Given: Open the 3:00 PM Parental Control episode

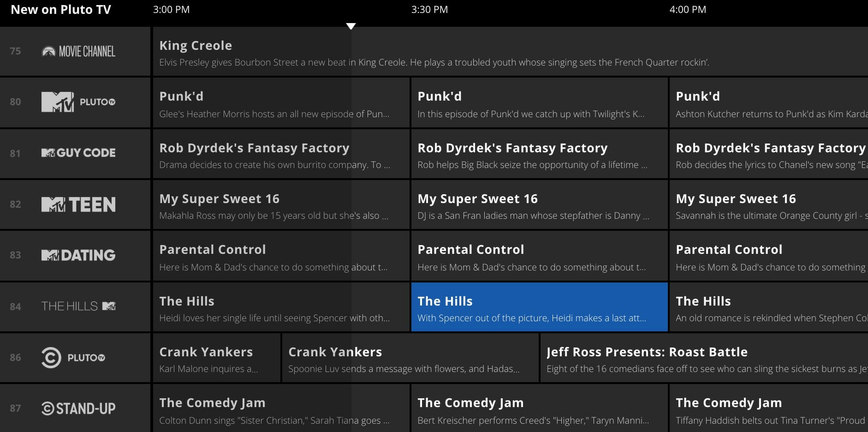Looking at the screenshot, I should click(x=281, y=256).
